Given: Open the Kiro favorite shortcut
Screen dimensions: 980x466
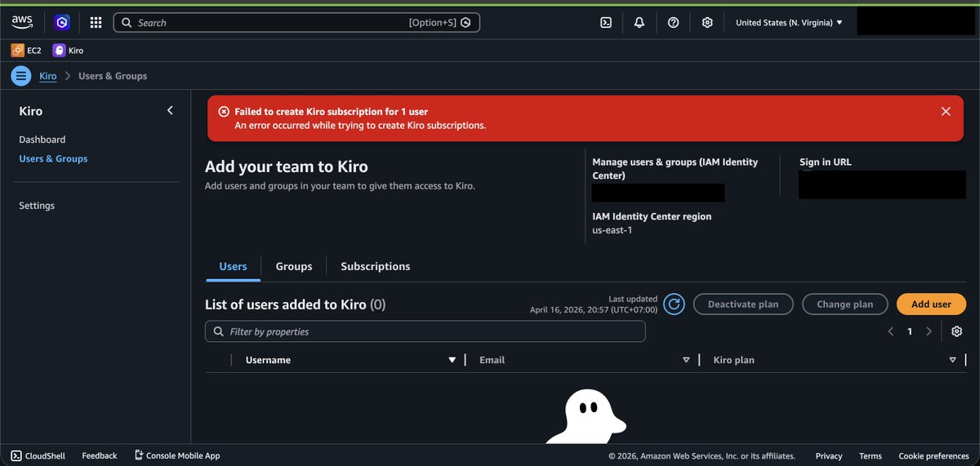Looking at the screenshot, I should [x=68, y=51].
